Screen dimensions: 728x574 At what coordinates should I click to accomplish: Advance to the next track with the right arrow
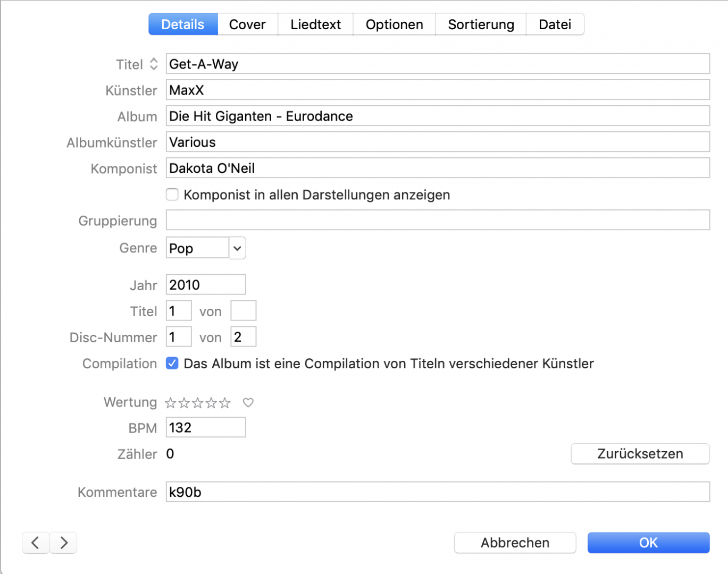(x=63, y=543)
